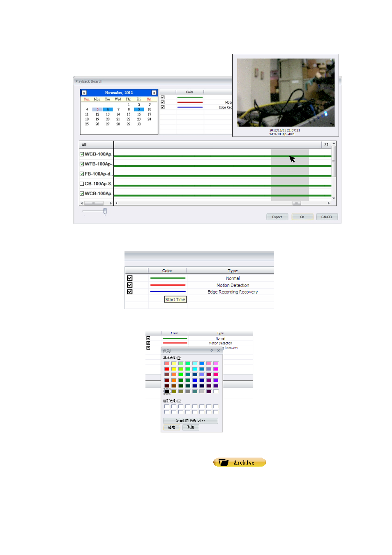
Task: Select first custom color slot in color dialog
Action: click(167, 407)
